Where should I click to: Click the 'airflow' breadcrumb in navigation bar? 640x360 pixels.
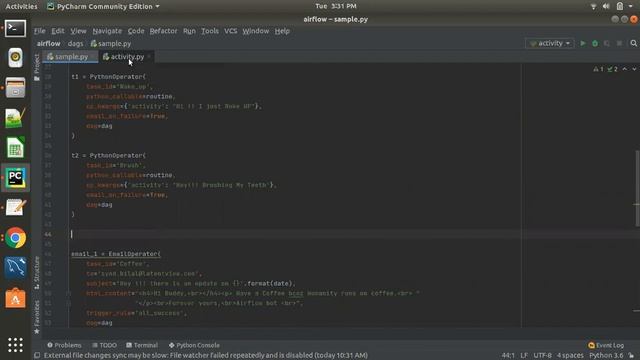[x=49, y=43]
